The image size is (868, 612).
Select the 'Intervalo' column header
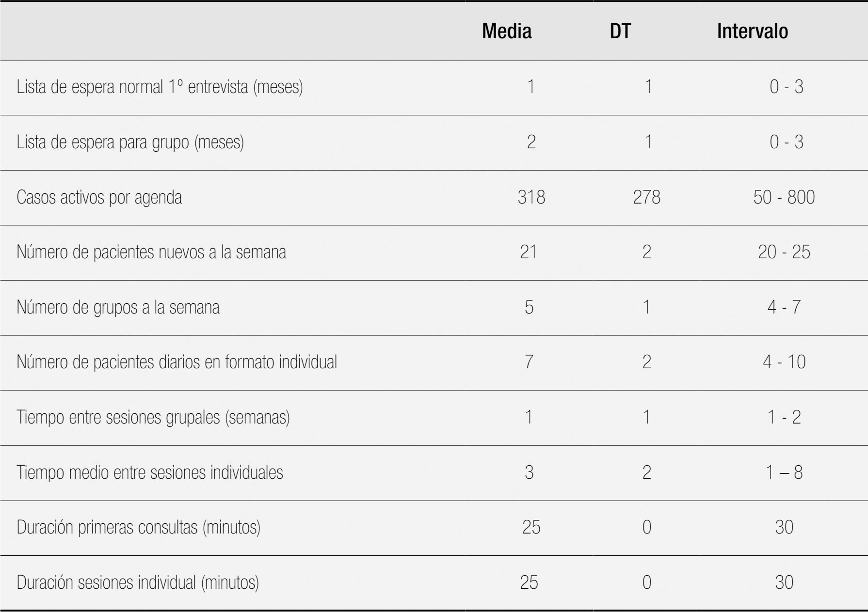click(752, 31)
